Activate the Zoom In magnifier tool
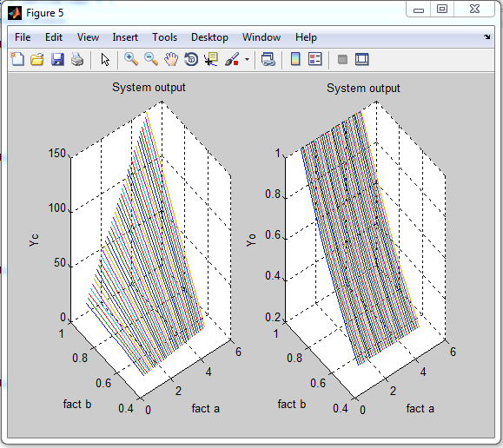 coord(131,59)
